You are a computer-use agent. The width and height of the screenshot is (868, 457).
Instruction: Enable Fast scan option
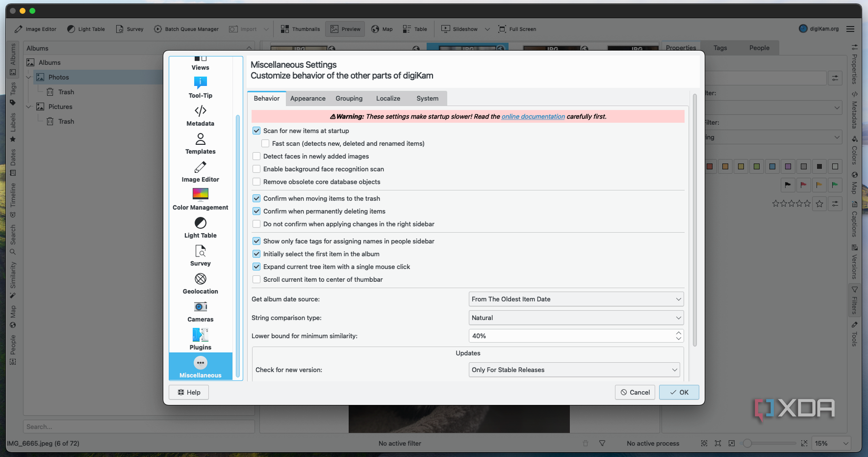tap(265, 143)
